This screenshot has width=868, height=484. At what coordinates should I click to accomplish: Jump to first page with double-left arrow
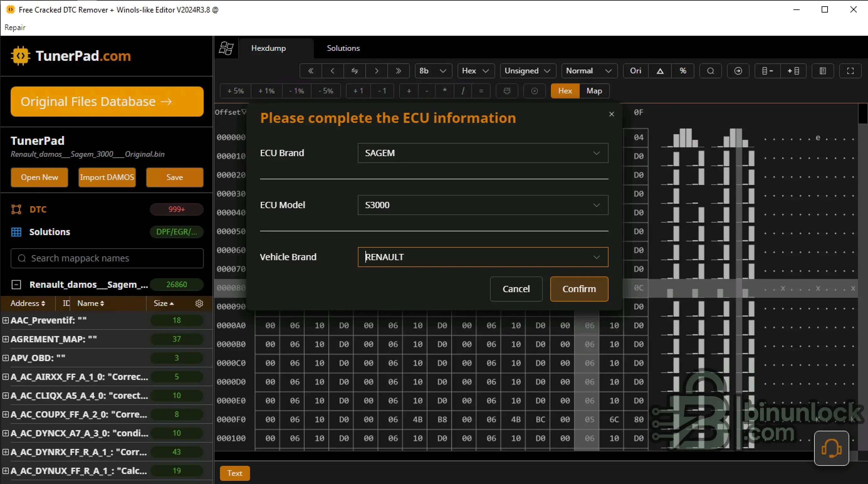[x=311, y=71]
